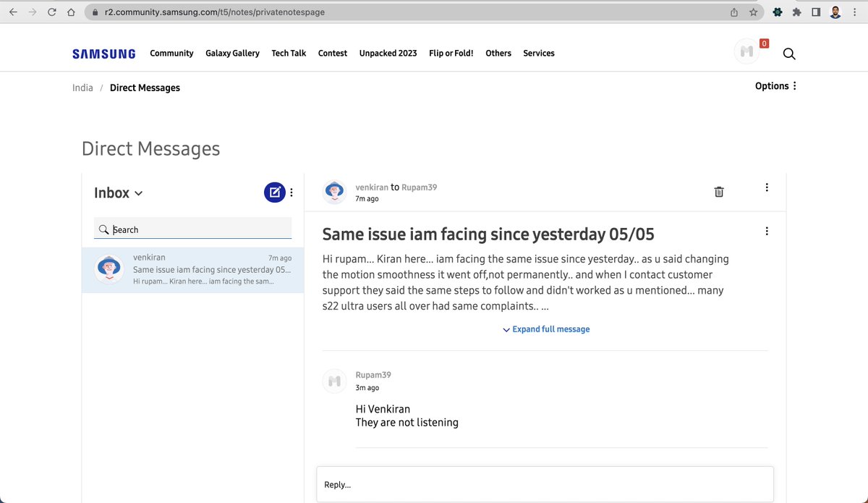Expand full message

point(546,329)
